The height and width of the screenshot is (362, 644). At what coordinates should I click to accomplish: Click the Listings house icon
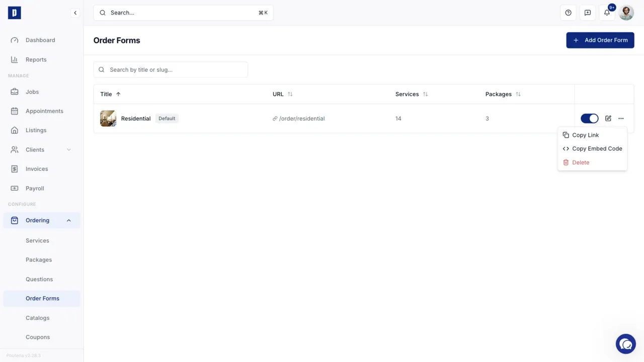point(15,130)
